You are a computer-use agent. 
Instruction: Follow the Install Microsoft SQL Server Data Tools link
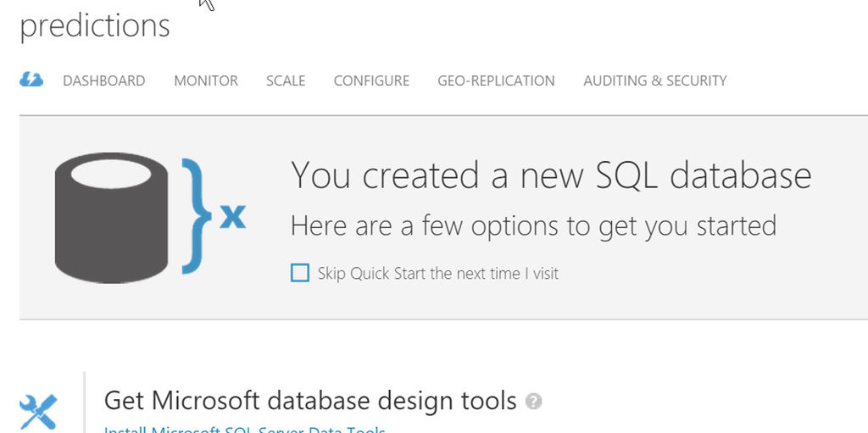(244, 430)
